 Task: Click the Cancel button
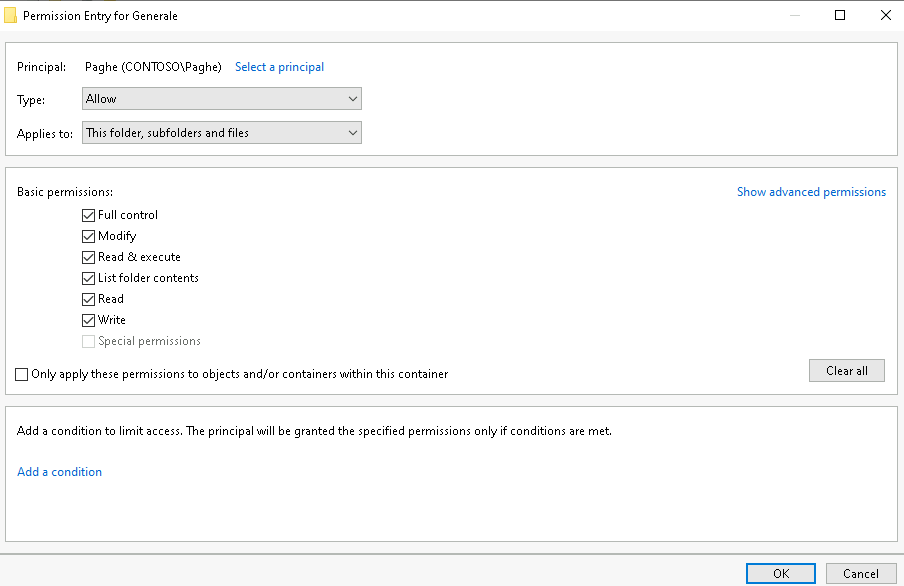[x=861, y=573]
